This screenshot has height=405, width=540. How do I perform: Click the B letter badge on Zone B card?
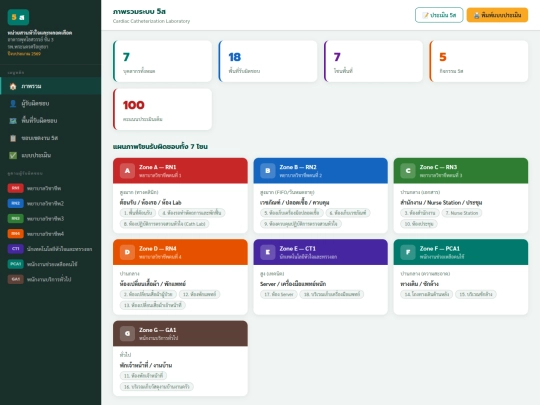pyautogui.click(x=268, y=171)
